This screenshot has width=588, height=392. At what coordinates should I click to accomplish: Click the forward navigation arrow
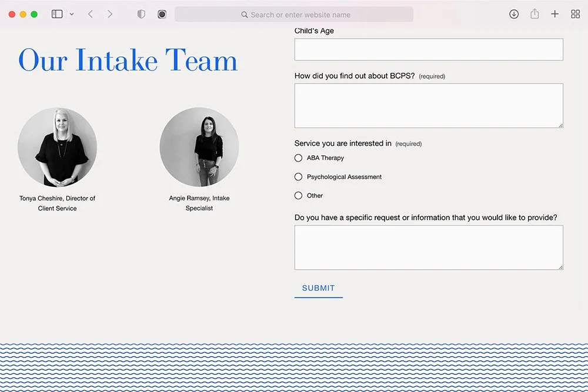[x=111, y=14]
